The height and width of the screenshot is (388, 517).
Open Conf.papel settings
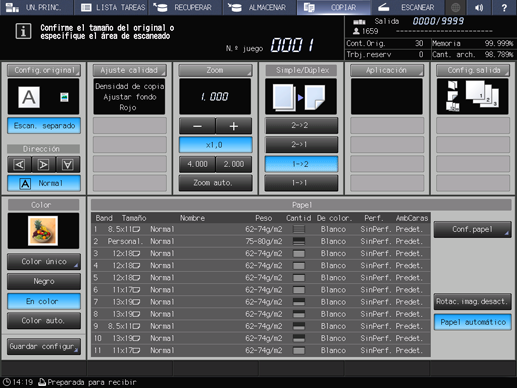pos(472,229)
